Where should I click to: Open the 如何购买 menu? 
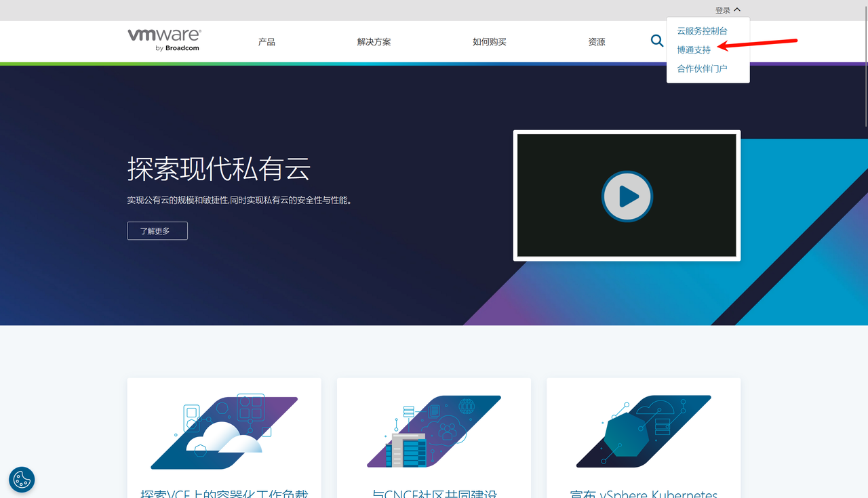pos(489,41)
